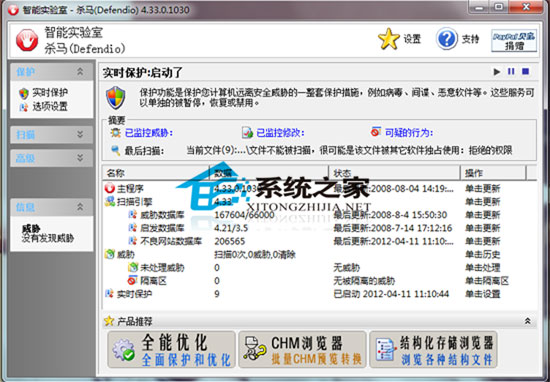Select 实时保护 in the sidebar

tap(50, 93)
